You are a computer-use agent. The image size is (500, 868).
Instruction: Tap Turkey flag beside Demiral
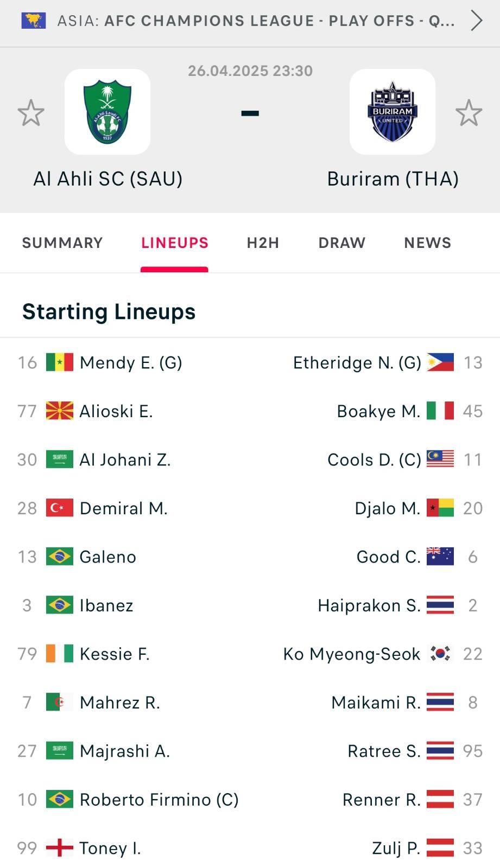click(60, 508)
